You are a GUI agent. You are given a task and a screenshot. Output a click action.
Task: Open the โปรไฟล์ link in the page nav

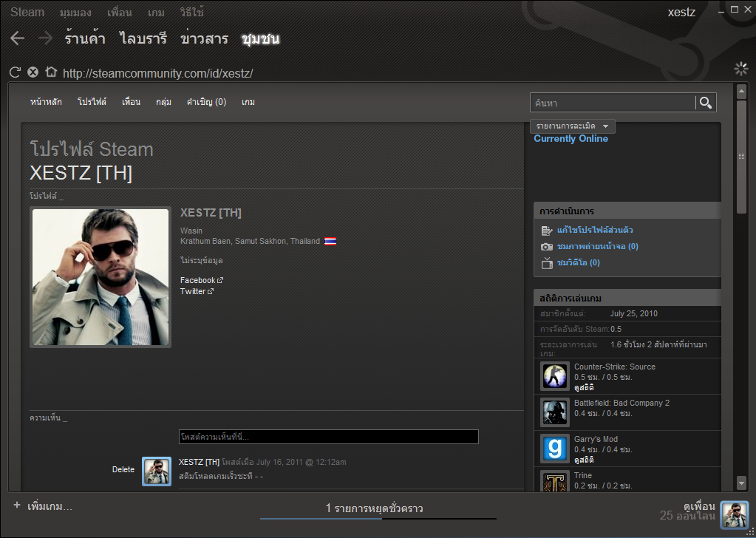click(x=92, y=102)
